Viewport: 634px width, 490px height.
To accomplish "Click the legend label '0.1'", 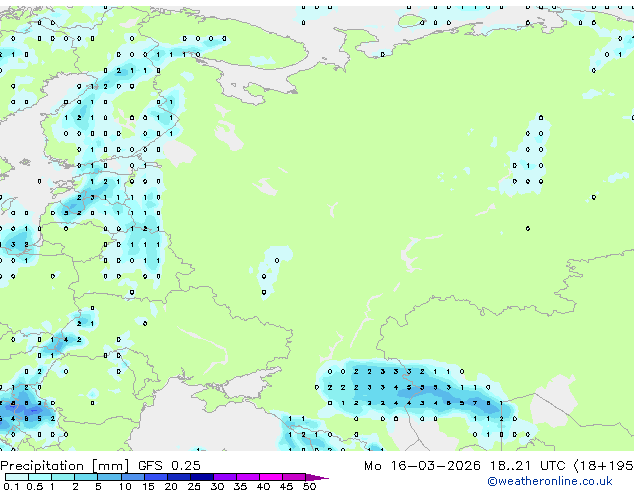I will coord(12,486).
